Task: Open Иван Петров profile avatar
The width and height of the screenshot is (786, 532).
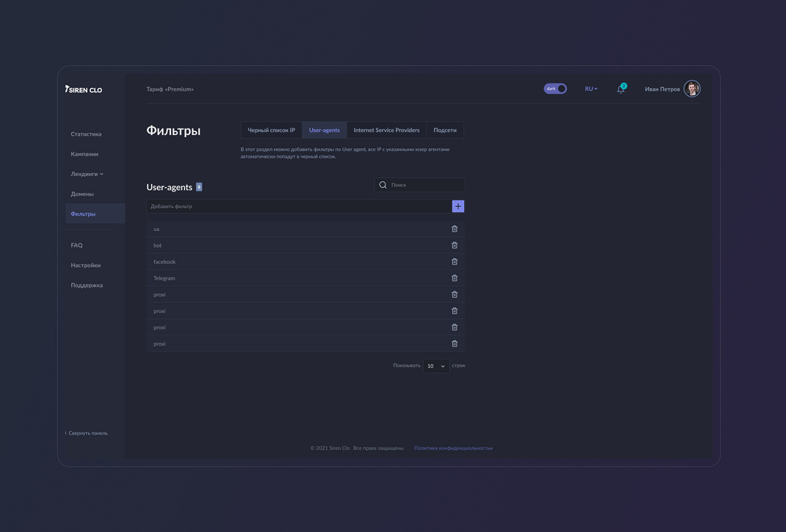Action: point(692,89)
